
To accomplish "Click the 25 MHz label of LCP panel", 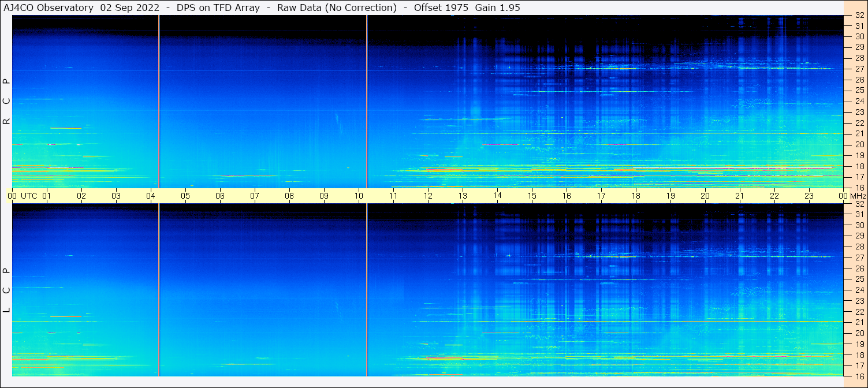I will click(859, 279).
